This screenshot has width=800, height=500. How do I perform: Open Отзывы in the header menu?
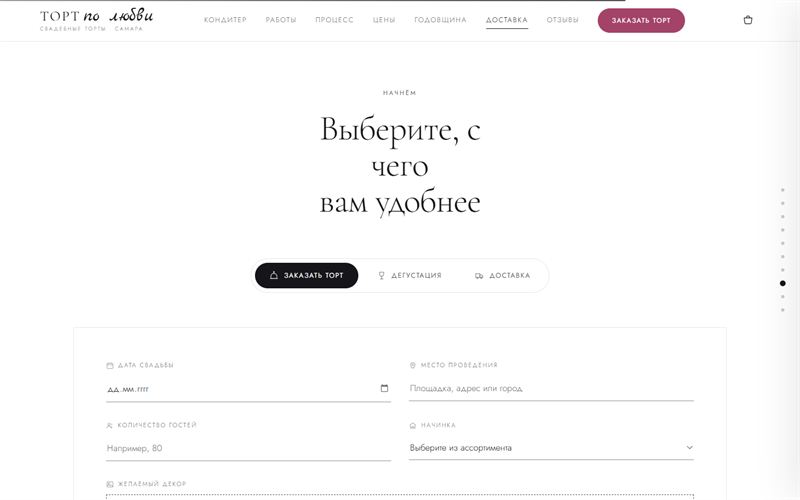pos(562,20)
